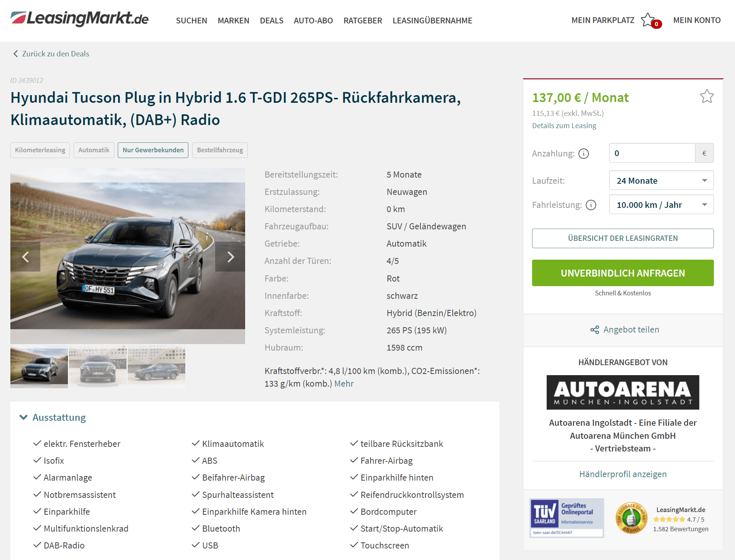
Task: Click the share icon beside Angebot teilen
Action: pos(595,330)
